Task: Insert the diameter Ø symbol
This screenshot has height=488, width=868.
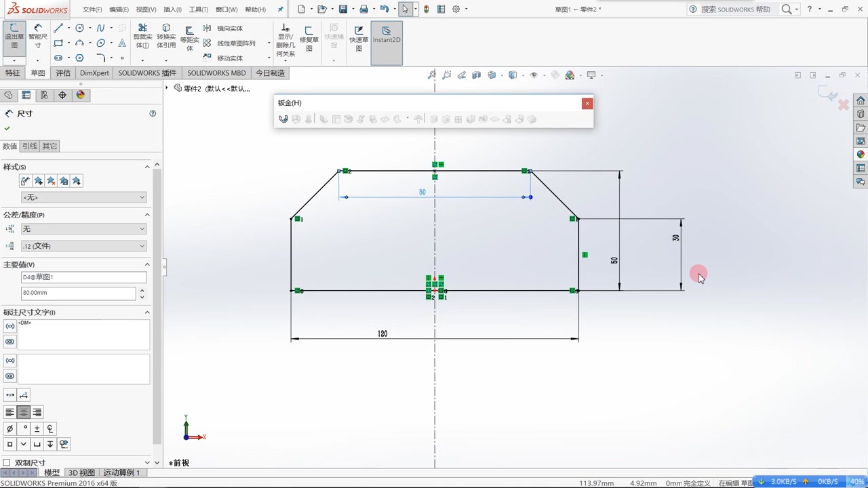Action: point(9,429)
